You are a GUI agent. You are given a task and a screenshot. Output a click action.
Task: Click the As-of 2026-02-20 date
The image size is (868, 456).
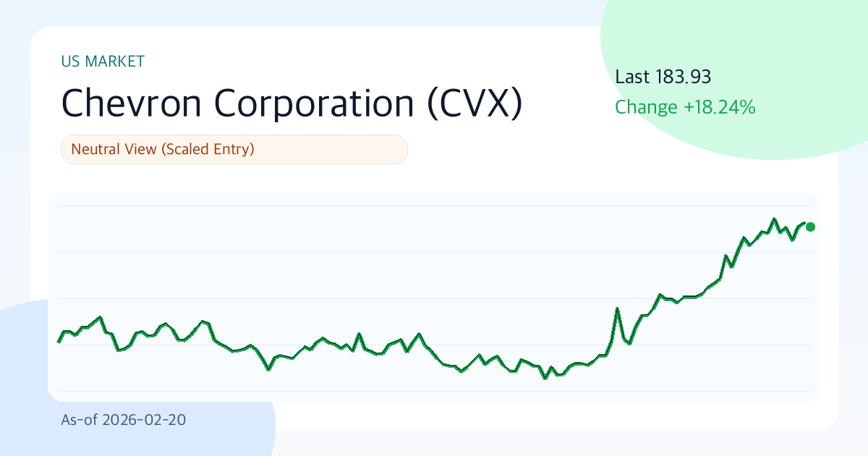(124, 420)
